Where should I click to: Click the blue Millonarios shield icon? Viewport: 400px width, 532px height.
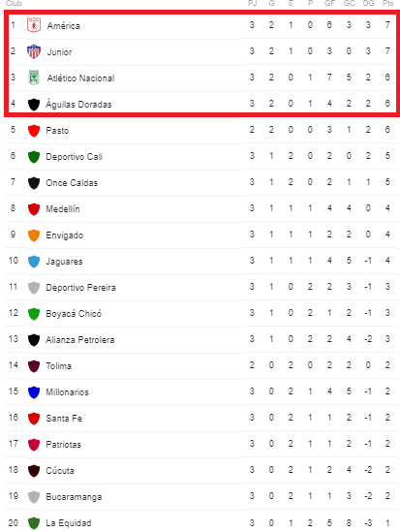pos(34,392)
